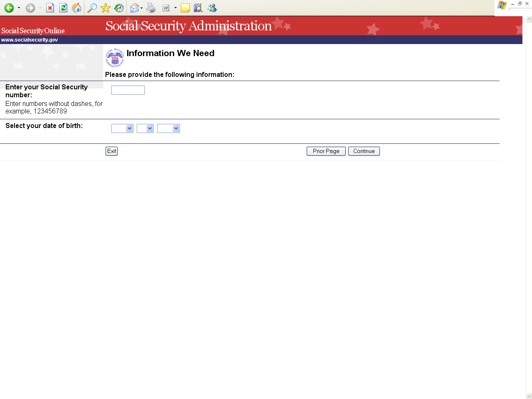Screen dimensions: 532x399
Task: Click the Windows flag logo
Action: (x=502, y=5)
